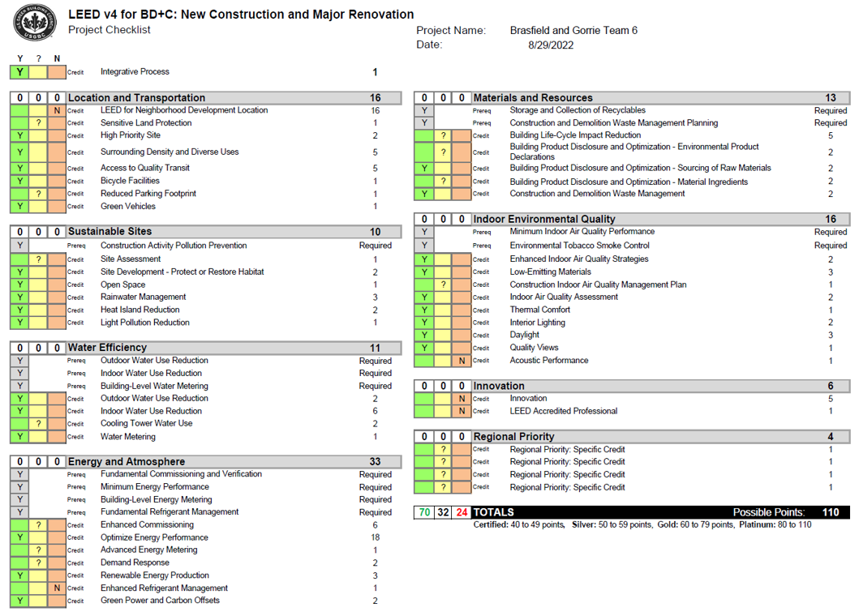
Task: Click the Y cell for Rainwater Management
Action: click(19, 297)
